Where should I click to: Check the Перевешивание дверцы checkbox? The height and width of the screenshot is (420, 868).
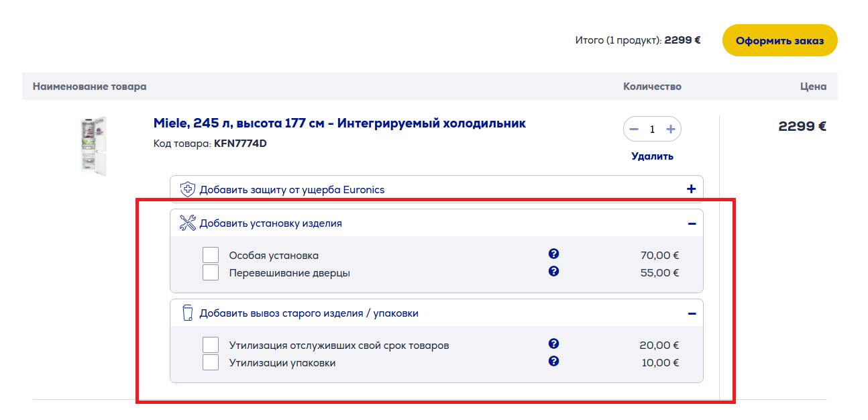click(211, 272)
